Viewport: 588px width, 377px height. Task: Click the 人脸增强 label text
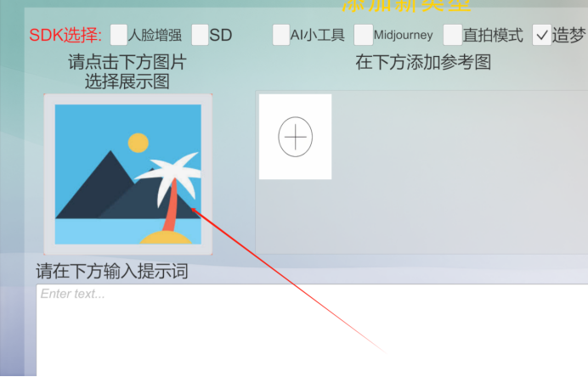coord(155,35)
